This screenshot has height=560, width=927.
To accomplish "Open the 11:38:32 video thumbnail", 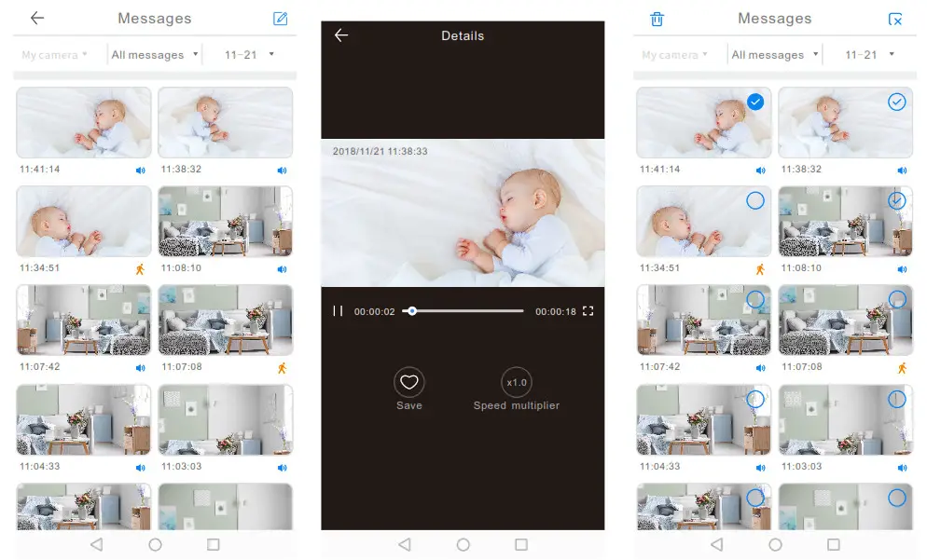I will pos(225,122).
